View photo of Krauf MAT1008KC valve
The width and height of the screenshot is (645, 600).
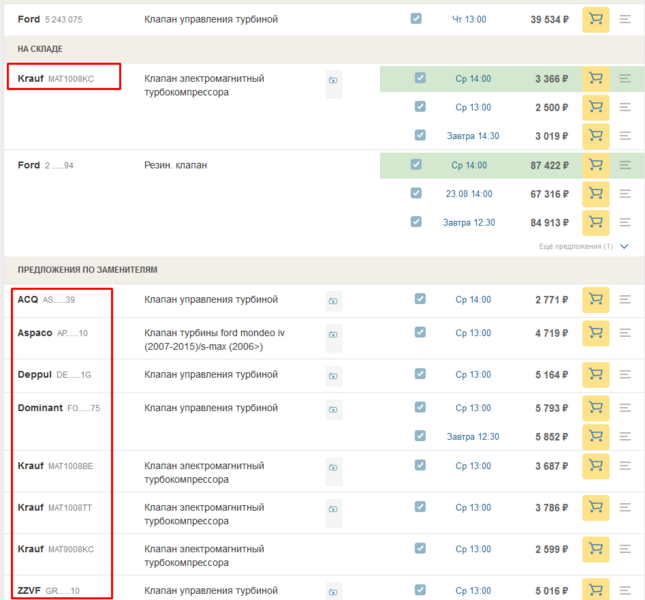click(x=333, y=79)
